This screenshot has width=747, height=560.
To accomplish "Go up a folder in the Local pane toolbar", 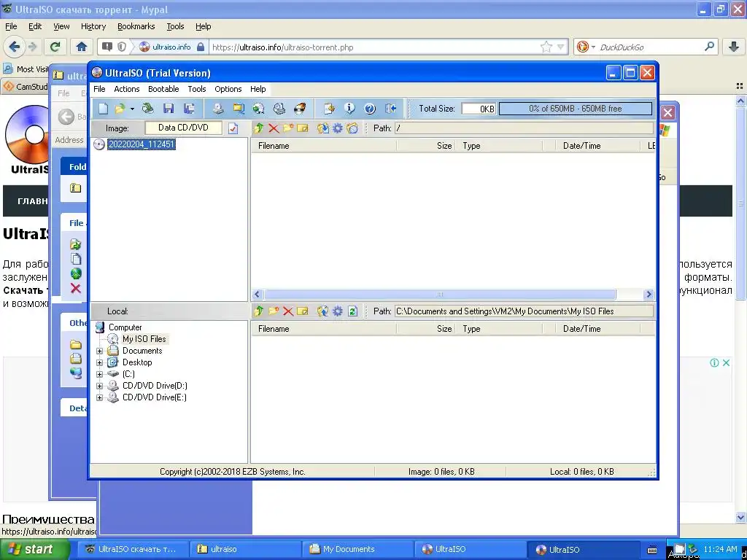I will (x=259, y=311).
